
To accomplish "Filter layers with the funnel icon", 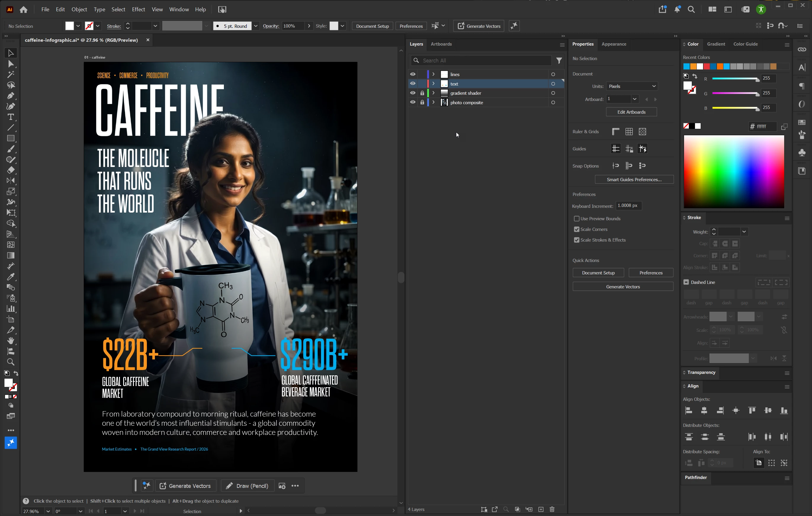I will 559,61.
